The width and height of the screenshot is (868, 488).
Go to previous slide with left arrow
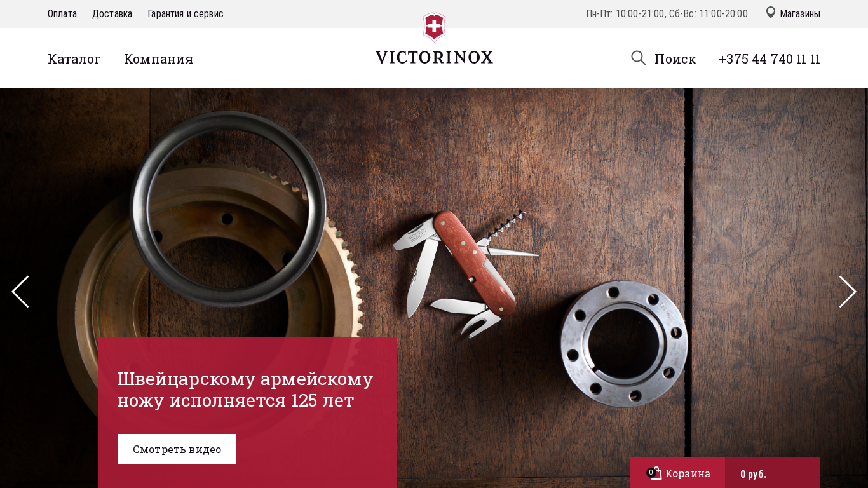coord(20,292)
